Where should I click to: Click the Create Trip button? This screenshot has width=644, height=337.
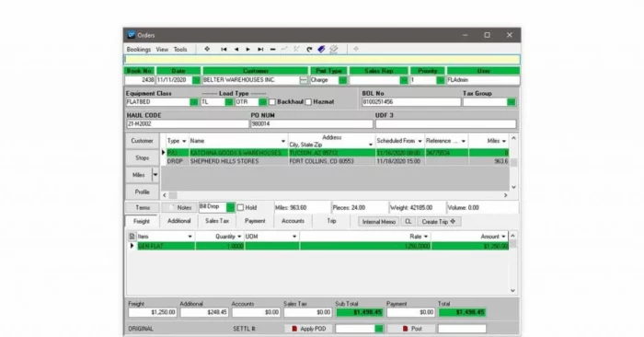tap(439, 222)
